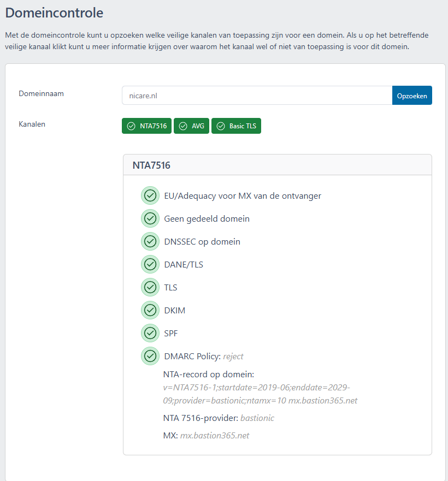The width and height of the screenshot is (448, 481).
Task: Click the DKIM check status icon
Action: click(x=150, y=310)
